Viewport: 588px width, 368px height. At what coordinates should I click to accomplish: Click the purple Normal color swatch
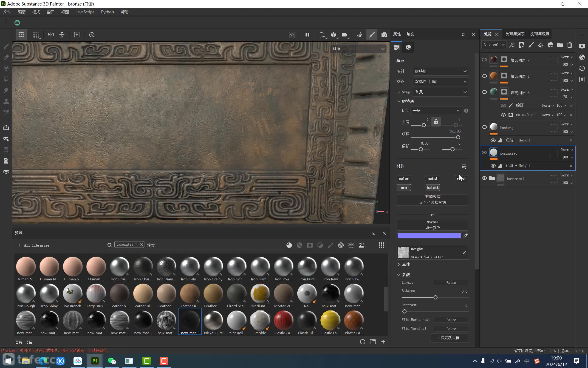click(429, 236)
